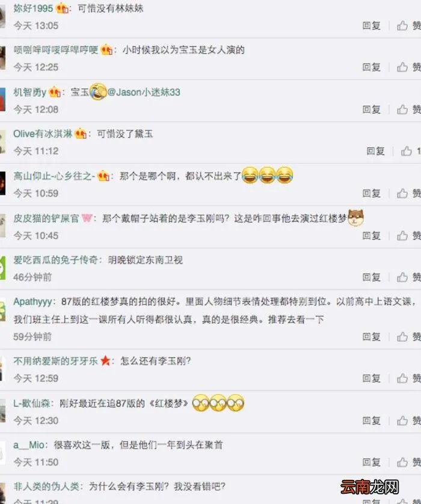This screenshot has width=421, height=504.
Task: Like a__Mio's comment
Action: [x=409, y=462]
